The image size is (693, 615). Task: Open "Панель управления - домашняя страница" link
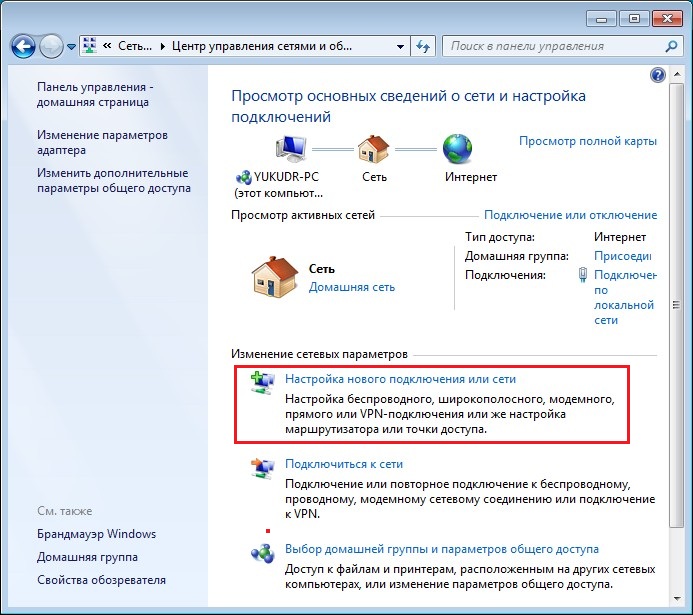95,95
